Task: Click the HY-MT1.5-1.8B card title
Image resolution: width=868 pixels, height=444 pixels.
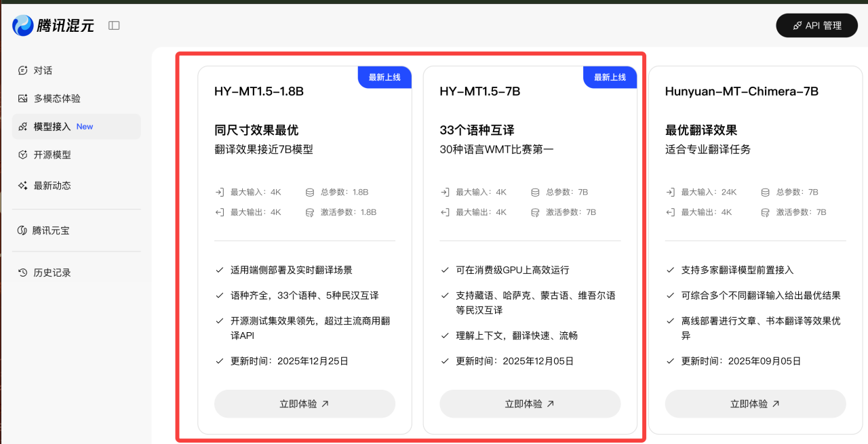Action: [x=259, y=92]
